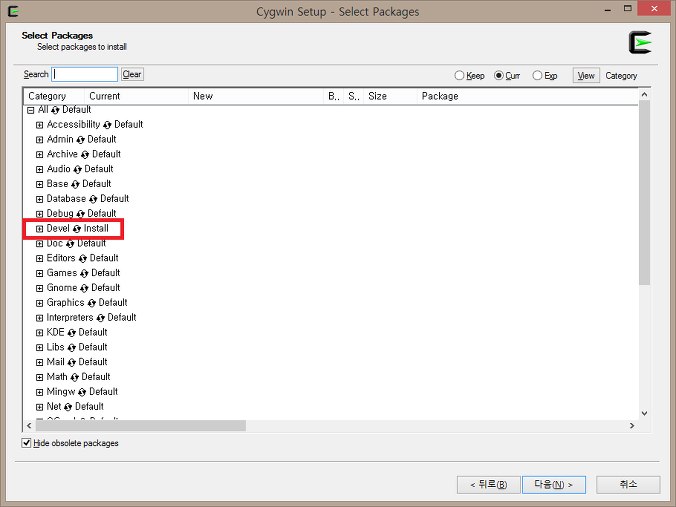This screenshot has height=507, width=676.
Task: Click the cycle icon next to Mail
Action: pos(72,363)
